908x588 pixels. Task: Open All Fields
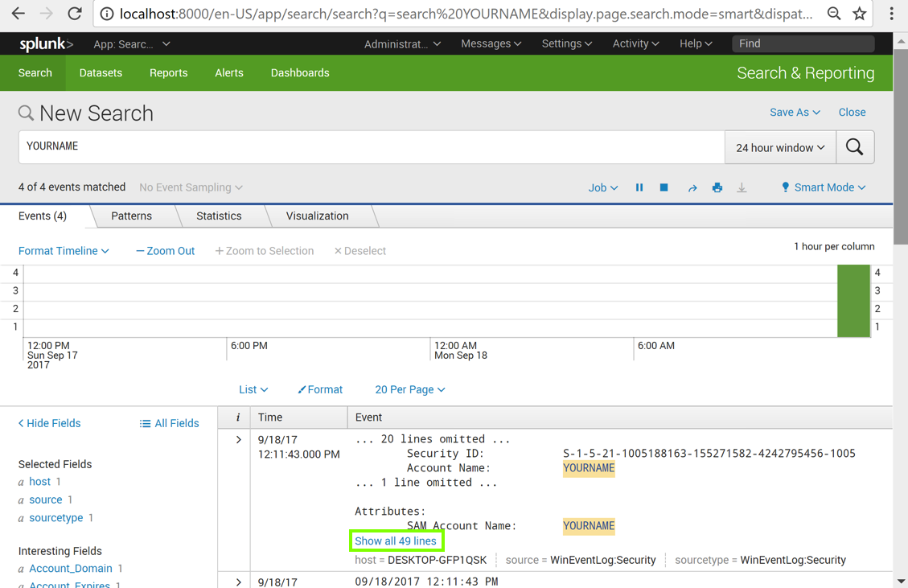169,423
